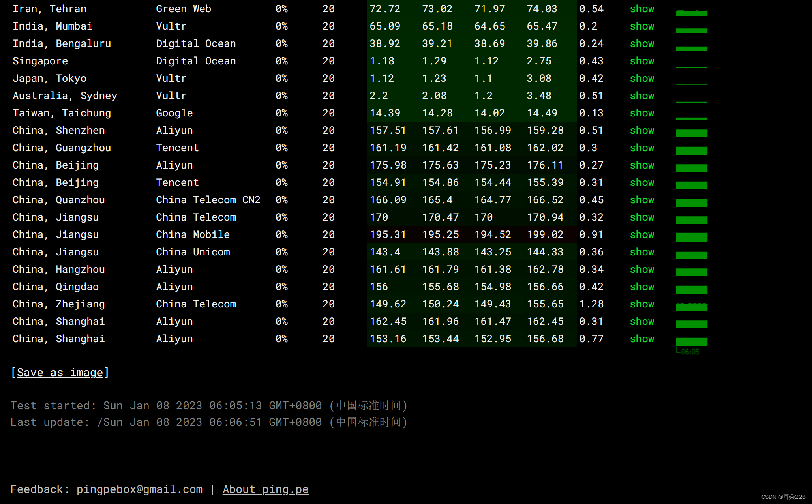
Task: Click show for China, Qingdao row
Action: click(642, 287)
